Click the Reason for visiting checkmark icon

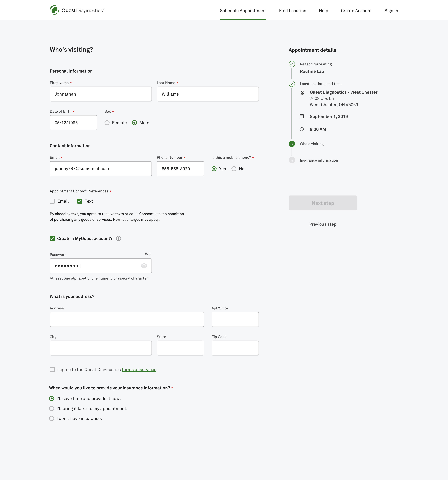click(x=292, y=64)
